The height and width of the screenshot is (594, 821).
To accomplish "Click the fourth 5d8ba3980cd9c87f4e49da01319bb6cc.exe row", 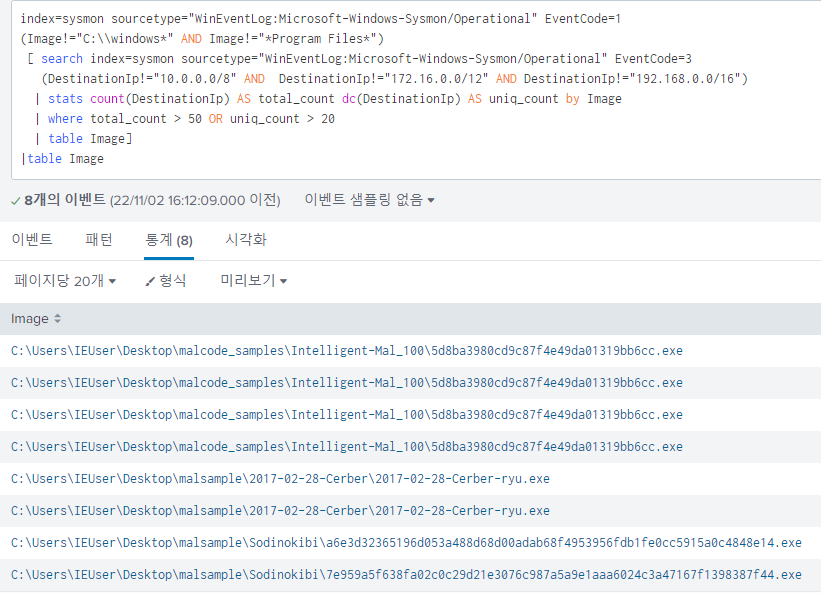I will coord(410,447).
